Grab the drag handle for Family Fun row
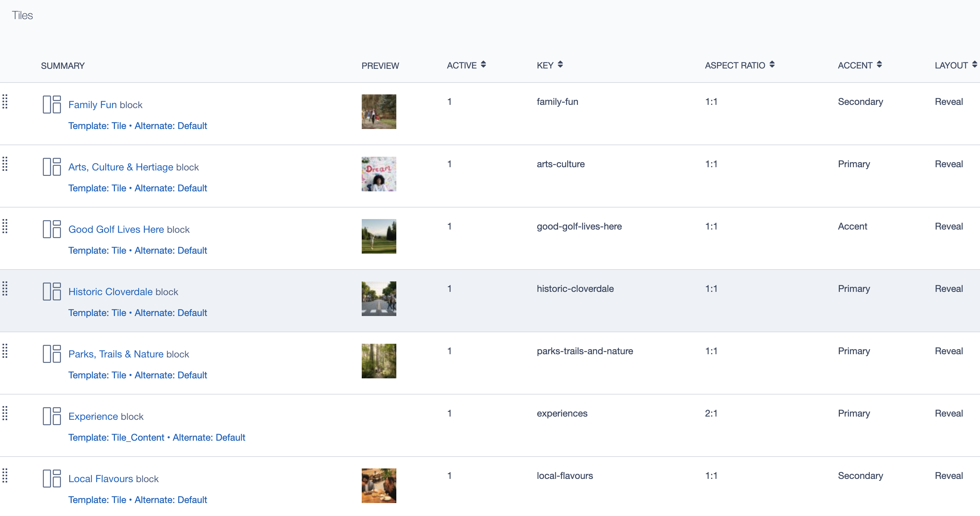980x516 pixels. tap(5, 102)
